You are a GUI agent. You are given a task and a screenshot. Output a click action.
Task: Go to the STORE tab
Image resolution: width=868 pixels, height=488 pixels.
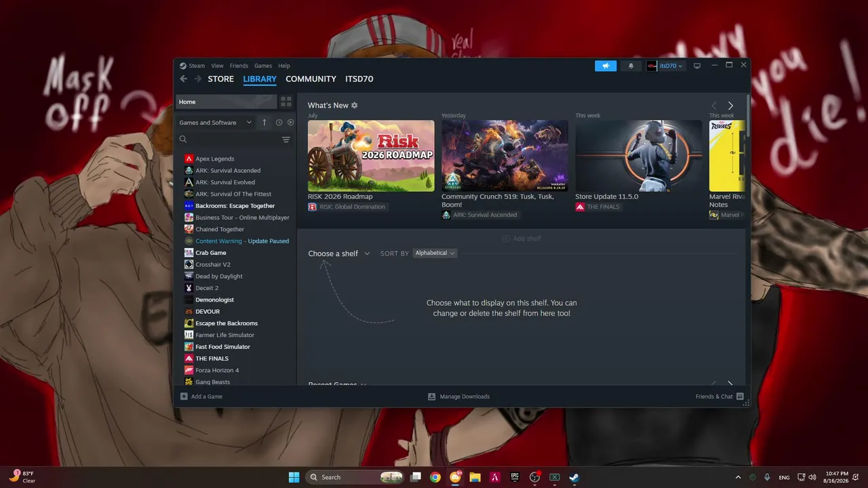coord(220,79)
